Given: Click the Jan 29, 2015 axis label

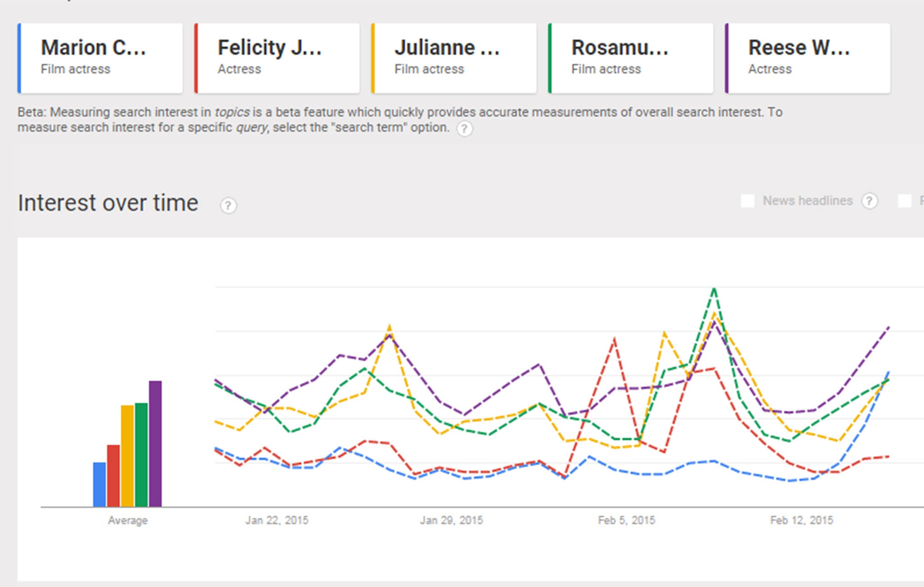Looking at the screenshot, I should 452,521.
